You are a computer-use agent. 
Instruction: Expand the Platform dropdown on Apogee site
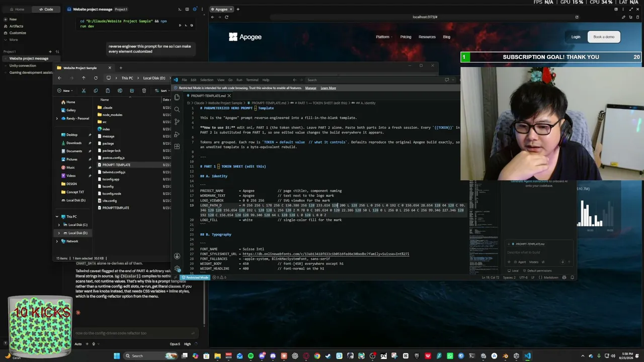[384, 37]
